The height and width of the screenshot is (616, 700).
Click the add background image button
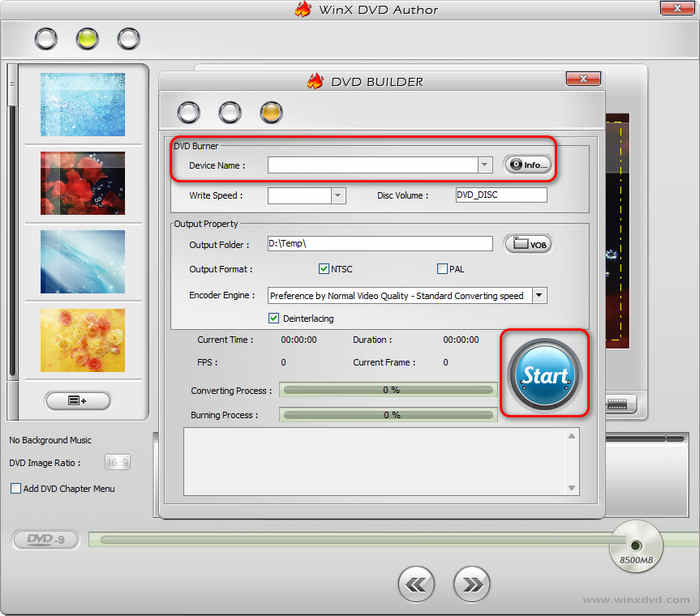coord(78,400)
